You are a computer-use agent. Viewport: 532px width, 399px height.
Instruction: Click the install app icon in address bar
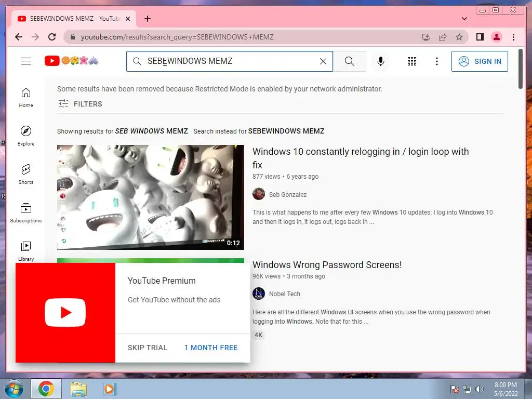[x=426, y=37]
